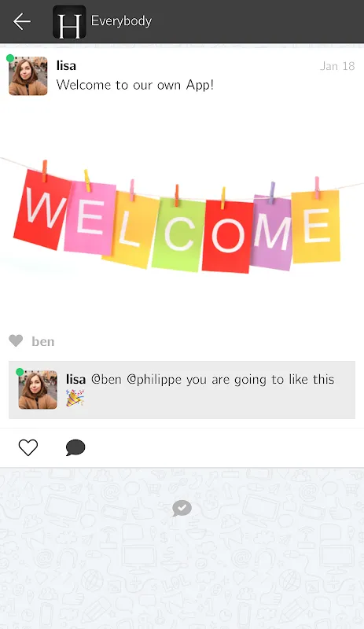
Task: Tap the checkmark bubble icon below the post
Action: (182, 509)
